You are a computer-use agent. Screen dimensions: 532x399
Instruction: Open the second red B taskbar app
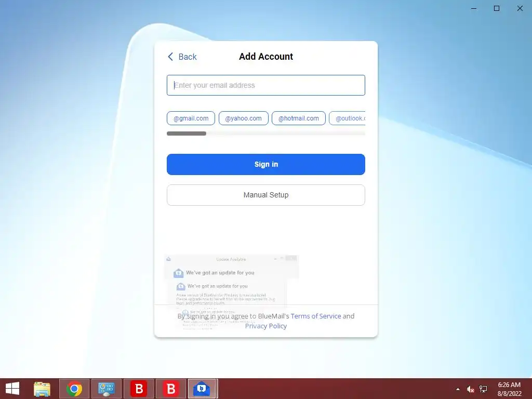[x=170, y=389]
